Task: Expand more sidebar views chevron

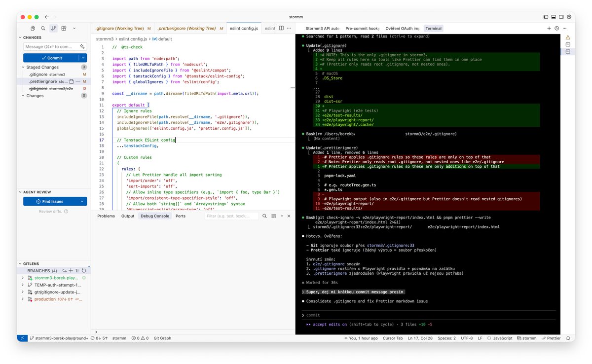Action: [74, 29]
